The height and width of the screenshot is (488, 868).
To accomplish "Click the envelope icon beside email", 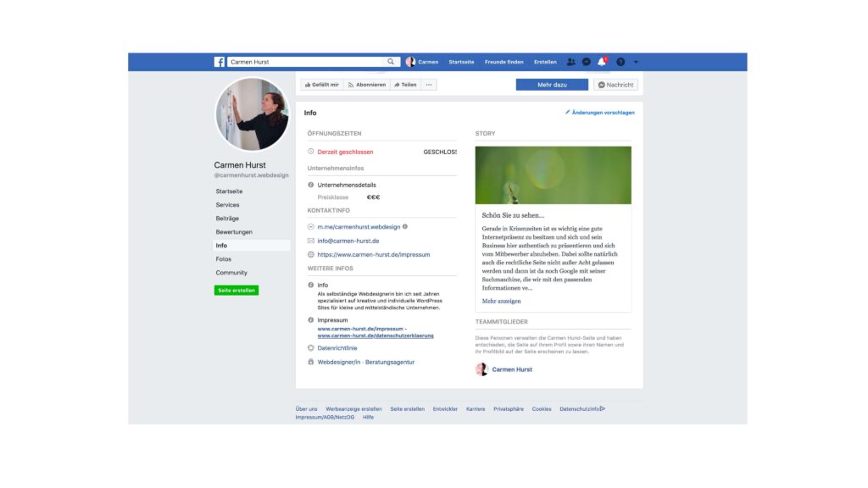I will [310, 241].
